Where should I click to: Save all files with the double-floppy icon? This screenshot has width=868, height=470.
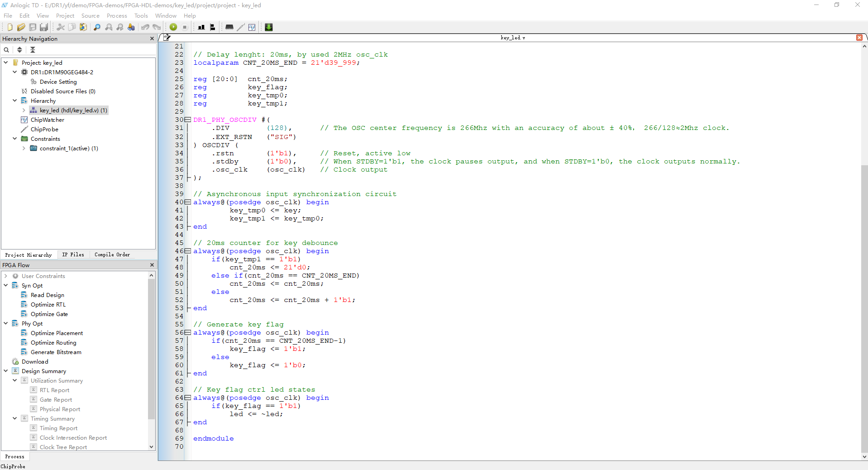(x=44, y=27)
